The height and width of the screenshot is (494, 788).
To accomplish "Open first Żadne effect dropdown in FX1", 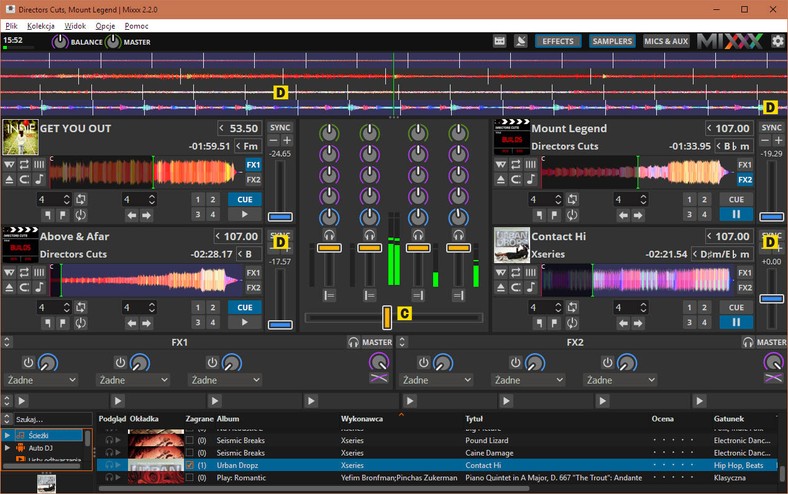I will (41, 380).
